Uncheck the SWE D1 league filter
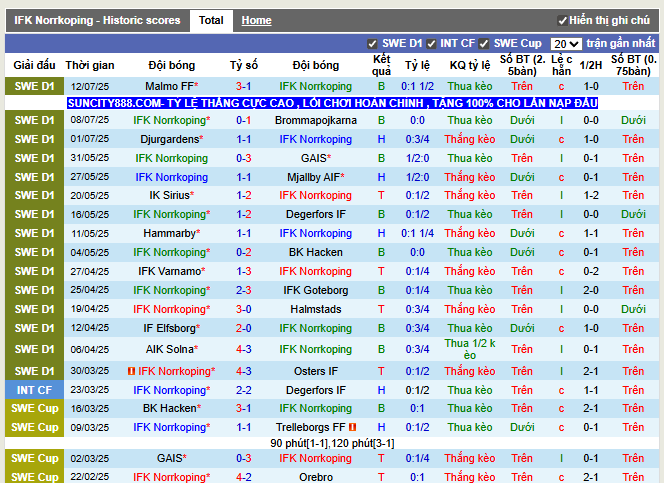 point(372,44)
